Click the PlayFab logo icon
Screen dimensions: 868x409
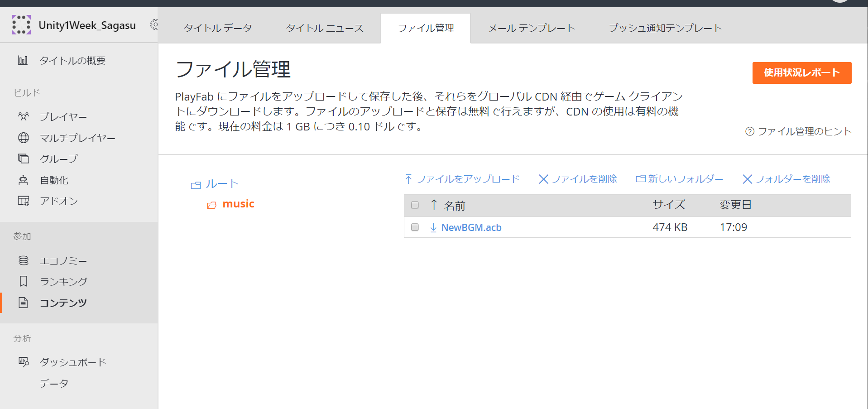(21, 24)
